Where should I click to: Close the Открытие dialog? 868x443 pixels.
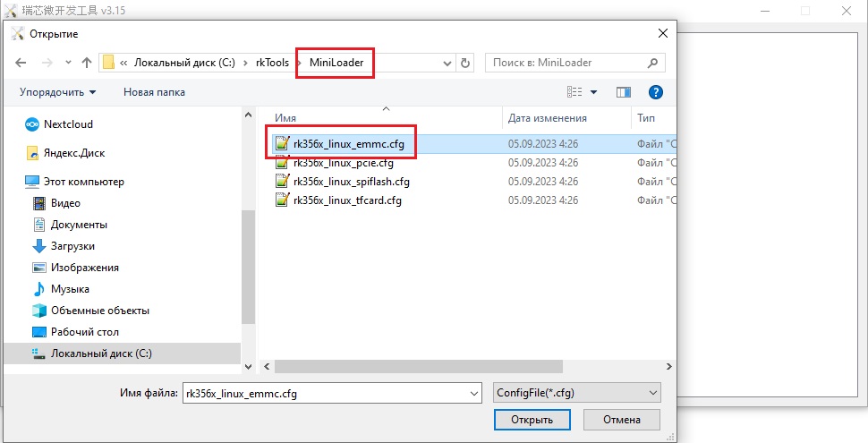point(662,34)
